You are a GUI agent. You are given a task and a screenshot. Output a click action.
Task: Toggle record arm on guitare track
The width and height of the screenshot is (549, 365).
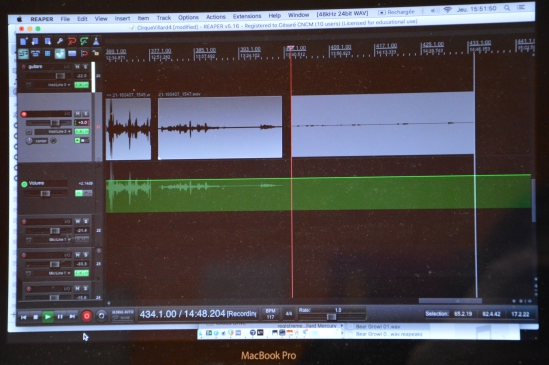23,67
